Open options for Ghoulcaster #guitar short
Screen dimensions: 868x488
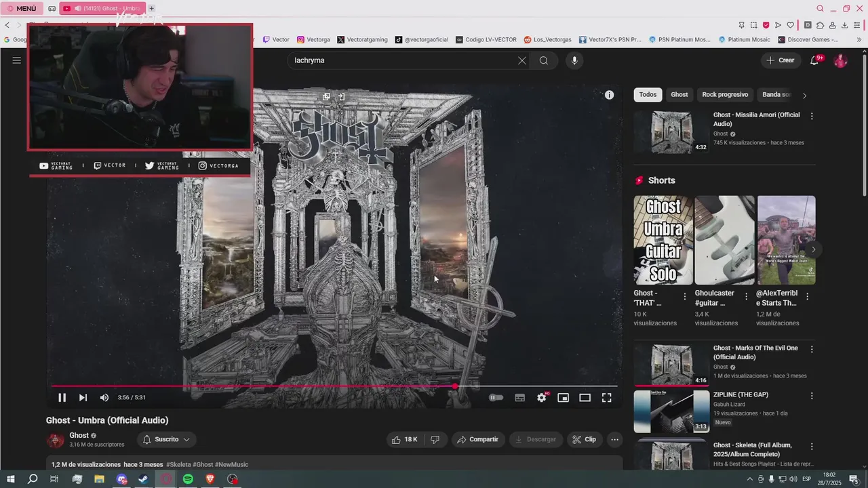[747, 296]
